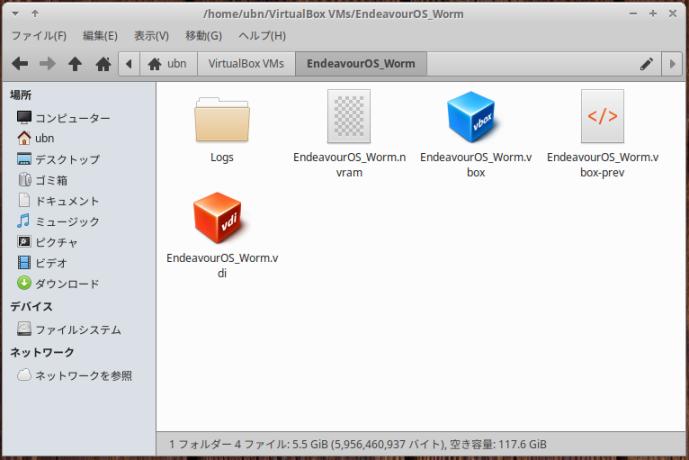
Task: Open ゴミ箱 trash in the sidebar
Action: pos(42,180)
